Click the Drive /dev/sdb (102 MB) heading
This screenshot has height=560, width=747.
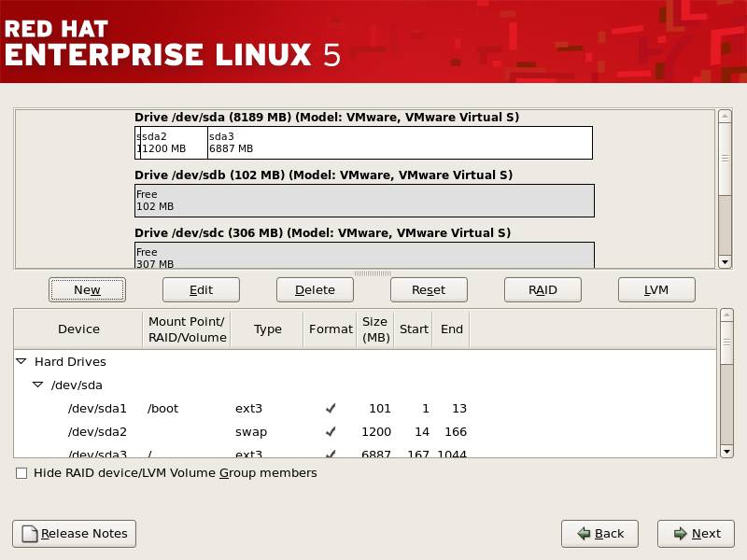point(323,175)
